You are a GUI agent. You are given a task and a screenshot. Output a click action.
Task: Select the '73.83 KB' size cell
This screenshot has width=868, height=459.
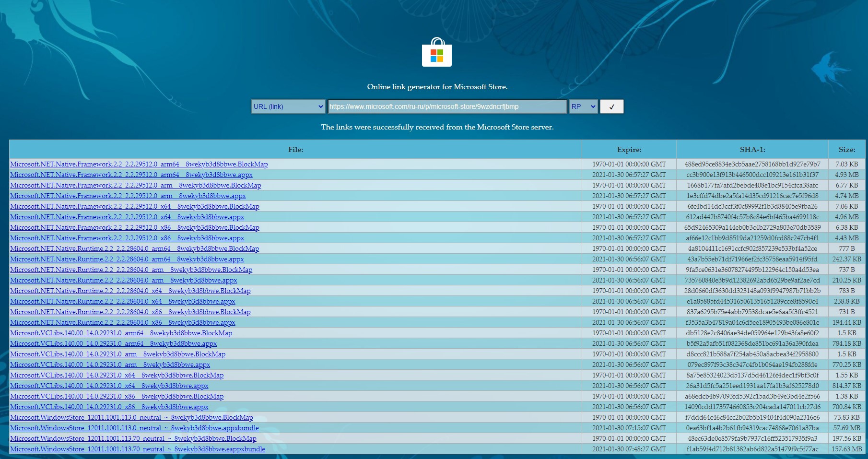(847, 417)
